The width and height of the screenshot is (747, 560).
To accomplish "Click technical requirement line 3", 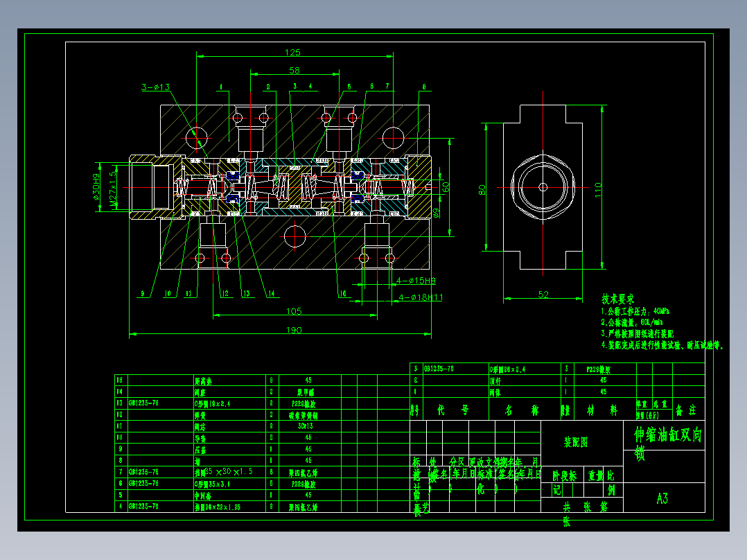I will click(638, 333).
